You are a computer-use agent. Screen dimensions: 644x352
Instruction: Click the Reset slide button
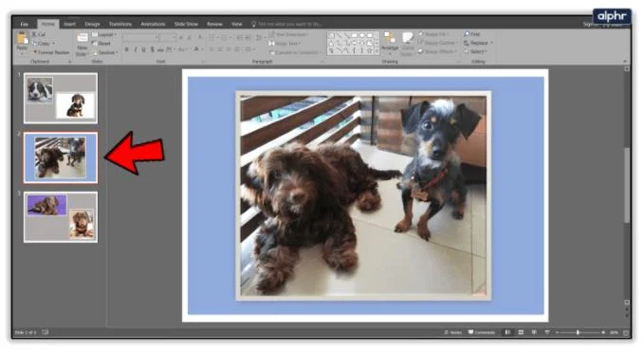point(101,44)
